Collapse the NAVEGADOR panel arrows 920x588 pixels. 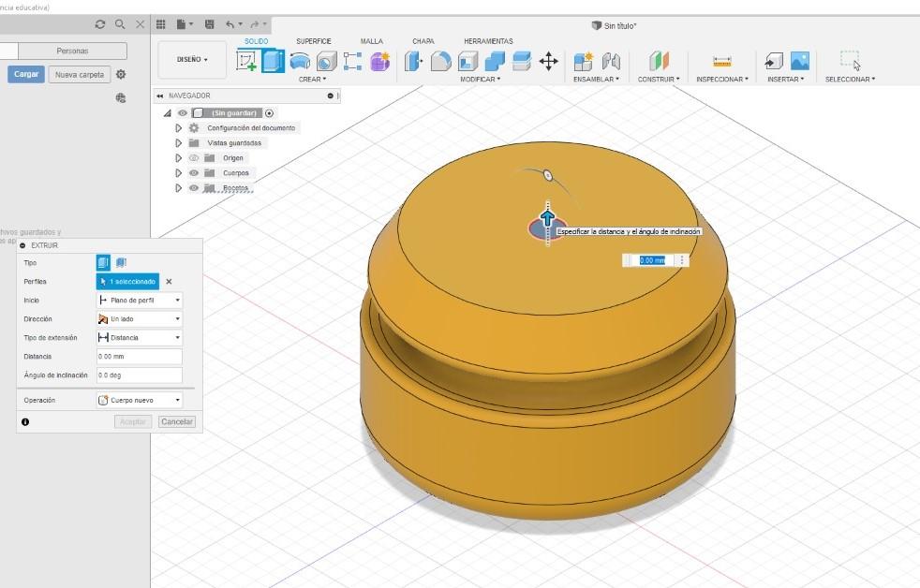(x=159, y=96)
